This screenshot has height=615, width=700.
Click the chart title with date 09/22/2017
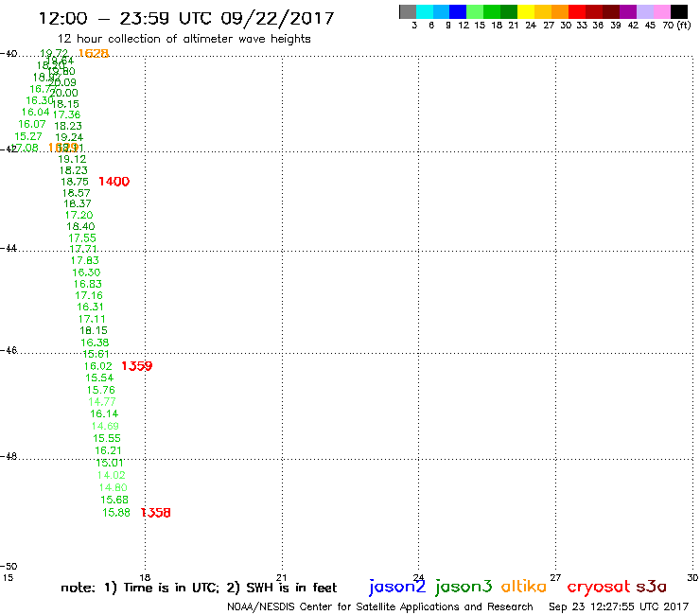pos(186,18)
